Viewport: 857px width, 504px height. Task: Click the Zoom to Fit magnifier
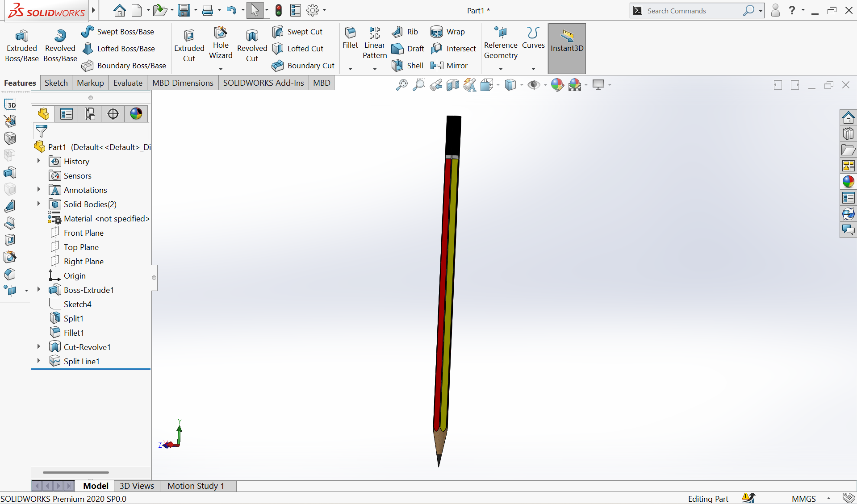click(x=401, y=84)
